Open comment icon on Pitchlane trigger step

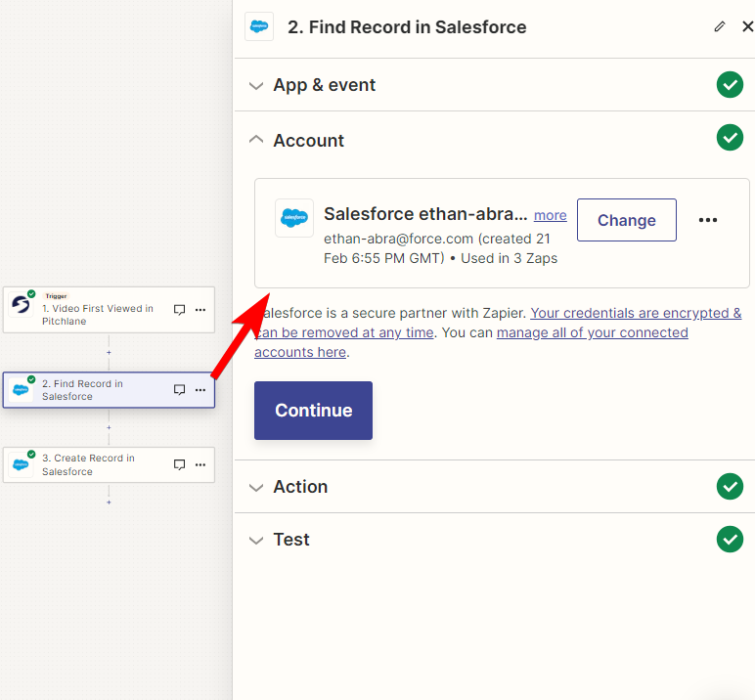[x=179, y=310]
